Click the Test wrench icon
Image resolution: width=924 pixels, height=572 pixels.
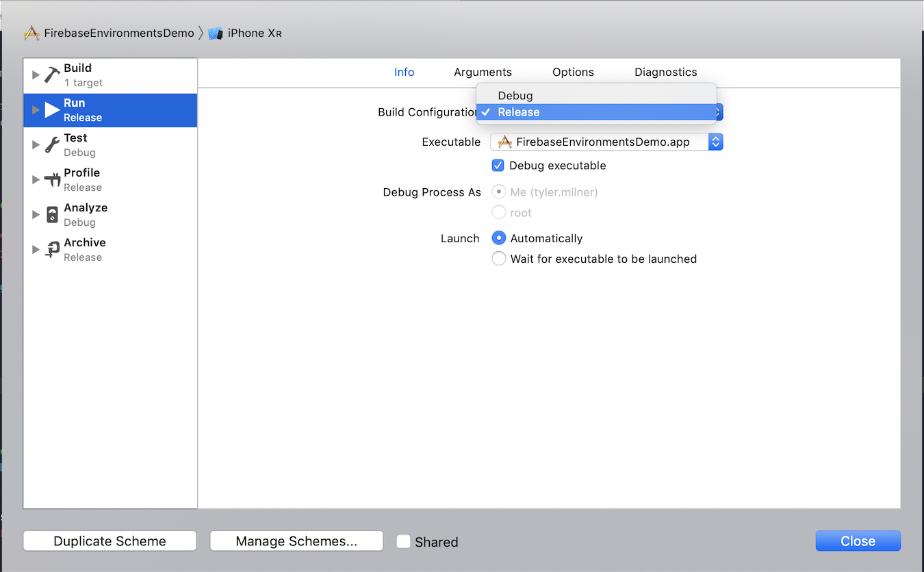point(53,144)
